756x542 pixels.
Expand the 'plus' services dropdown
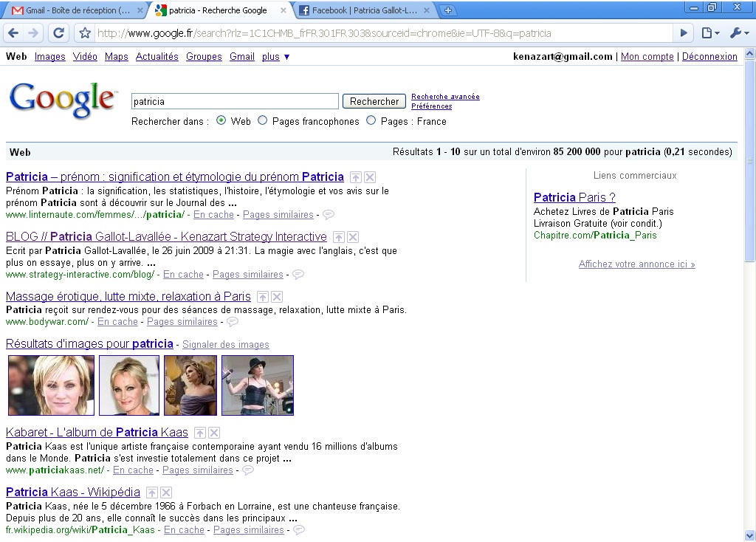pos(276,57)
